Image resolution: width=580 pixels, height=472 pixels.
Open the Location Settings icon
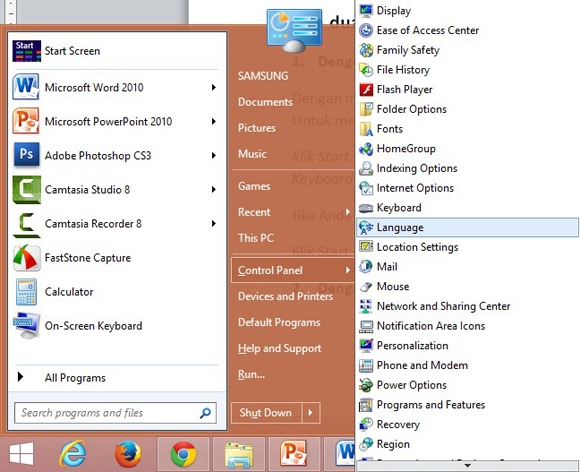366,247
